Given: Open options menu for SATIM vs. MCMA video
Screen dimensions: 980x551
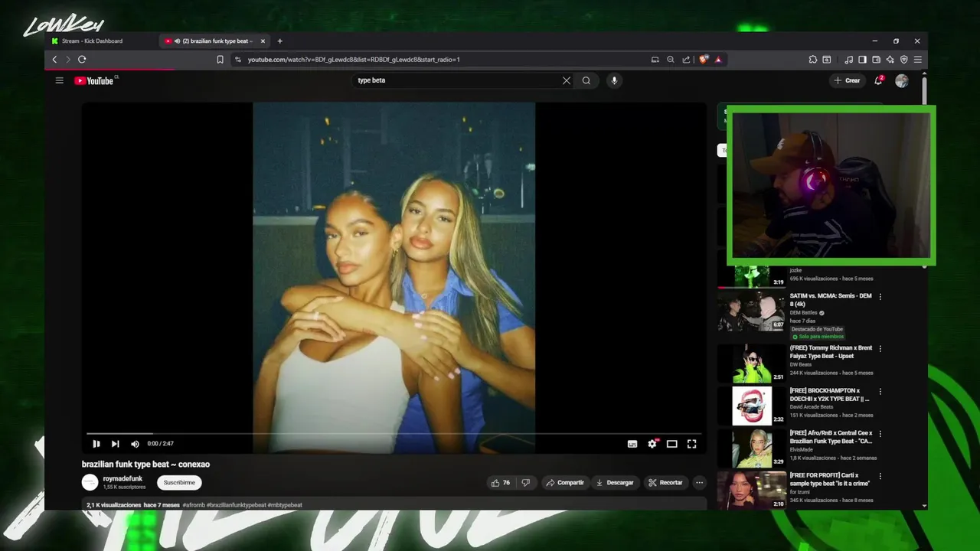Looking at the screenshot, I should [880, 297].
